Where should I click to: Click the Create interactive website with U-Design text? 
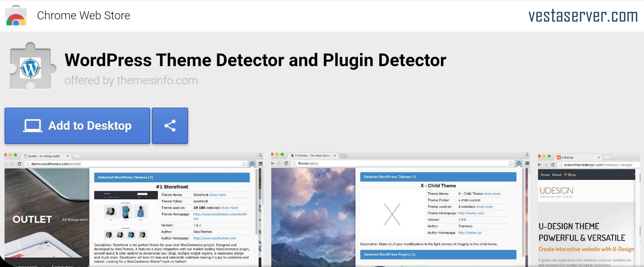[x=586, y=249]
